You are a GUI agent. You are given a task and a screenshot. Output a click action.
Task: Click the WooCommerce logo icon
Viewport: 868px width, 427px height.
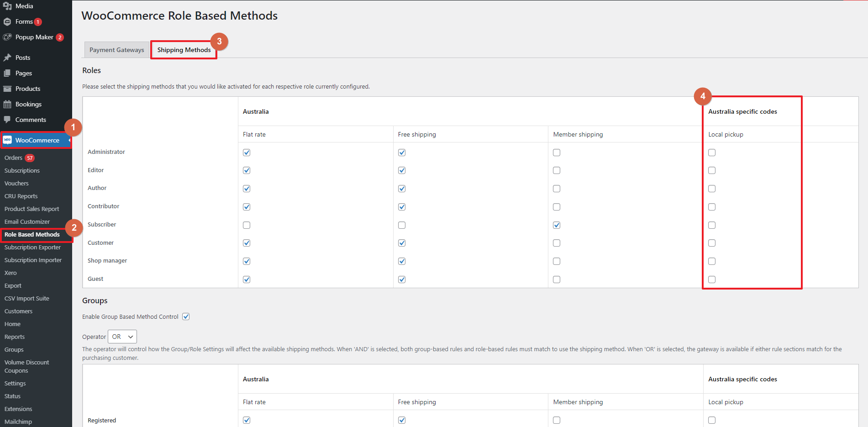click(x=8, y=140)
